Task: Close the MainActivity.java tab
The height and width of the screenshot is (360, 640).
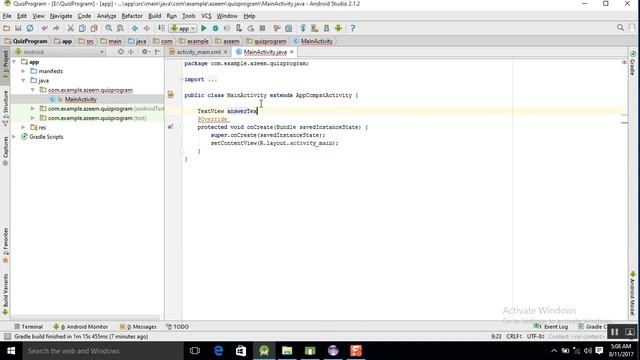Action: 291,52
